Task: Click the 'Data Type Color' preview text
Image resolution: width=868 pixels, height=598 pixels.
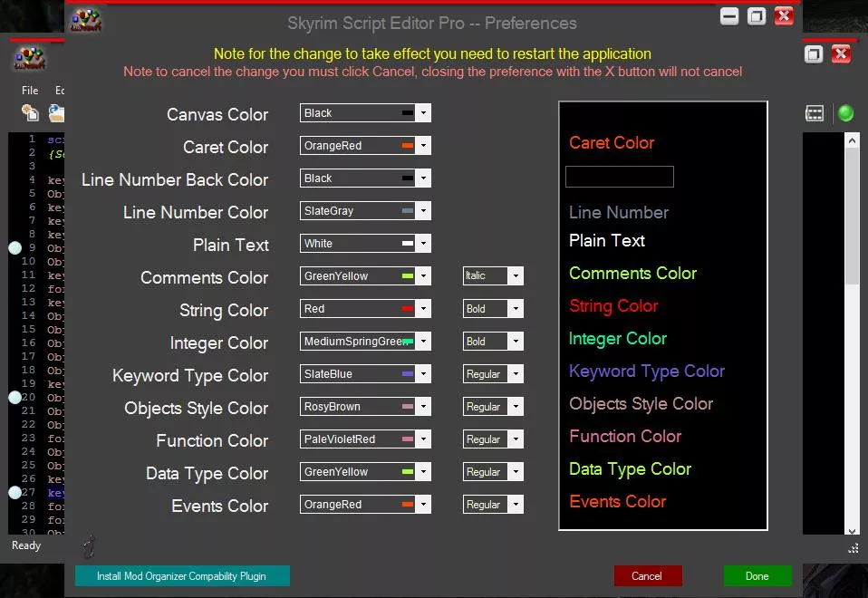Action: [630, 469]
